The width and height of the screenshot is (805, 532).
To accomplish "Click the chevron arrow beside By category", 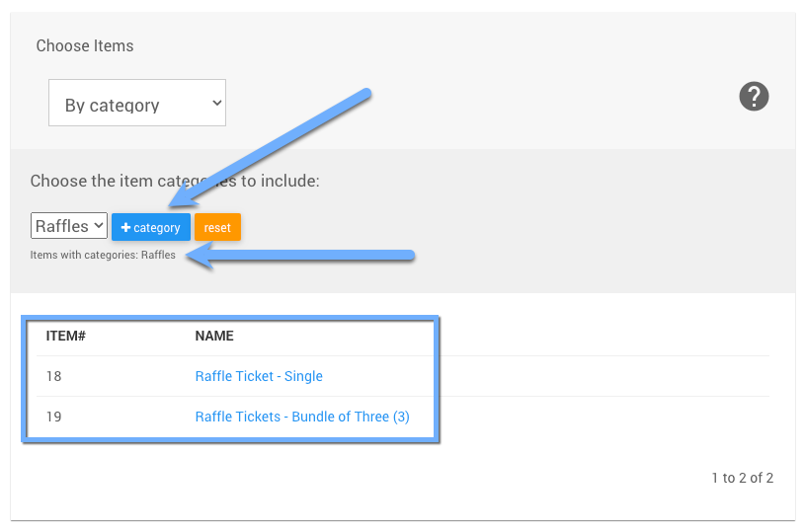I will click(x=217, y=103).
